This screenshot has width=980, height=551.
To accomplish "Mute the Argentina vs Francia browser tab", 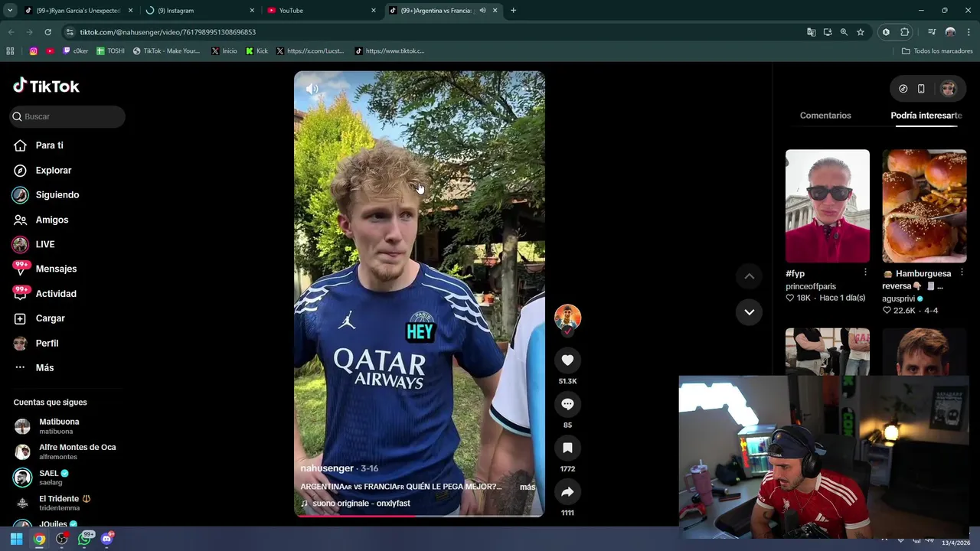I will [x=482, y=11].
